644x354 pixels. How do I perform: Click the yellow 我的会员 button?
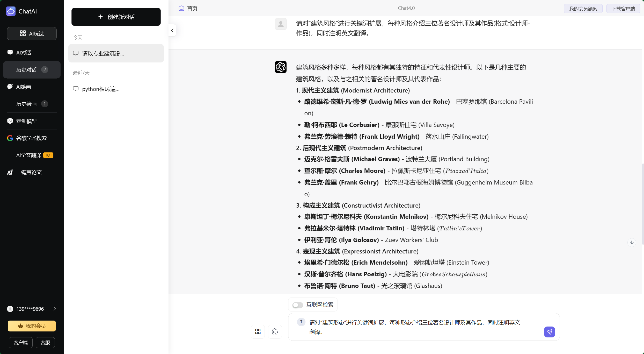(x=32, y=326)
